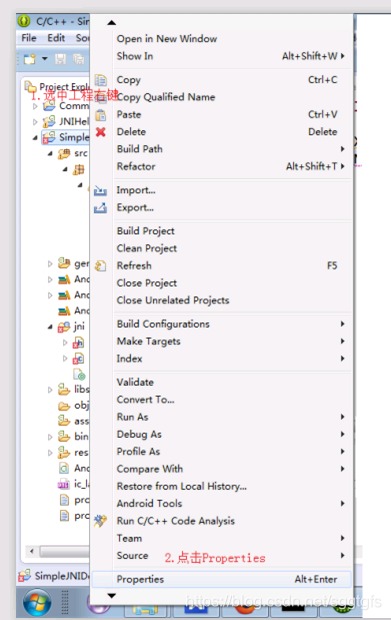Open the Edit menu
Image resolution: width=391 pixels, height=620 pixels.
56,38
